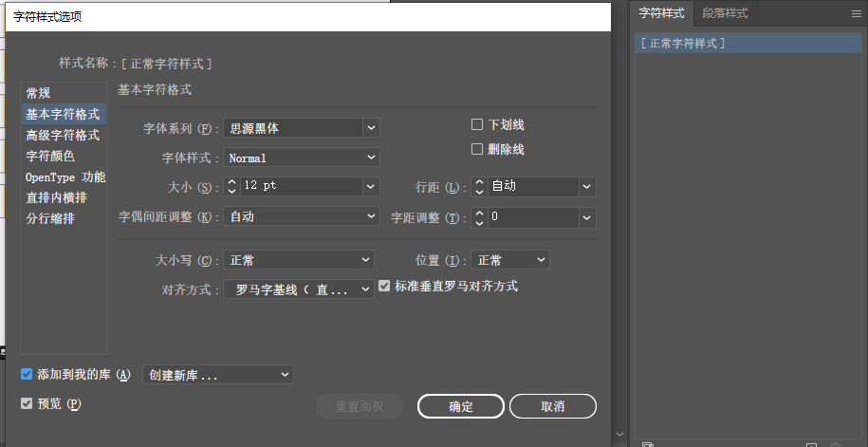Toggle the 预览 preview checkbox
Image resolution: width=868 pixels, height=447 pixels.
(27, 403)
